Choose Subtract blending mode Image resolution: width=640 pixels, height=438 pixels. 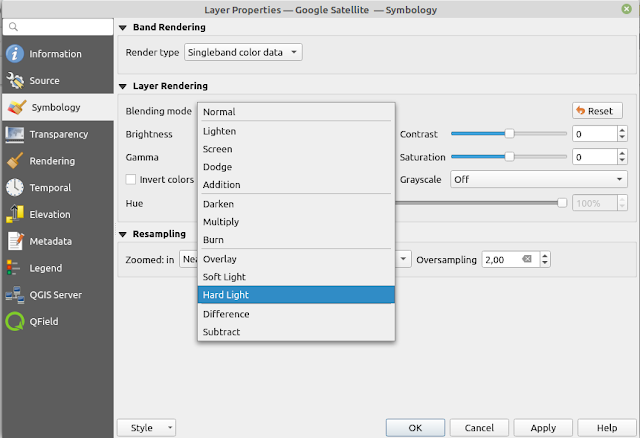[296, 332]
